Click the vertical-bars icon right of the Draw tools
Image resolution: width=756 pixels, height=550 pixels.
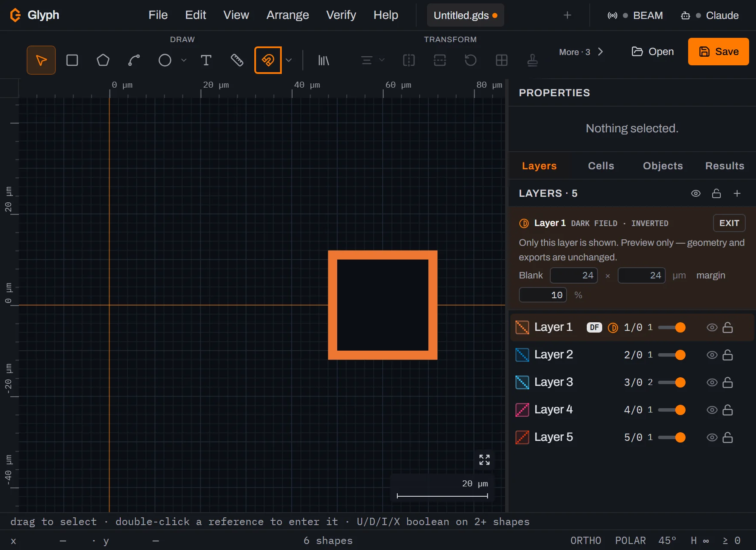pos(323,60)
